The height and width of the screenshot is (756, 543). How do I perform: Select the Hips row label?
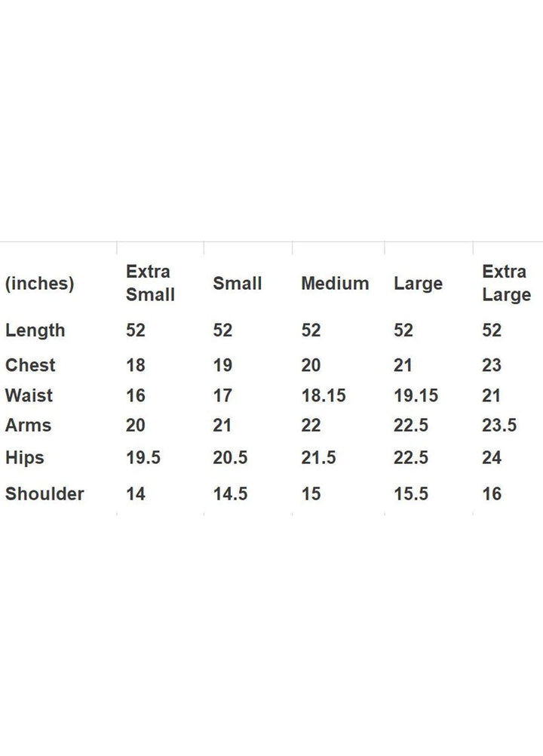click(25, 457)
